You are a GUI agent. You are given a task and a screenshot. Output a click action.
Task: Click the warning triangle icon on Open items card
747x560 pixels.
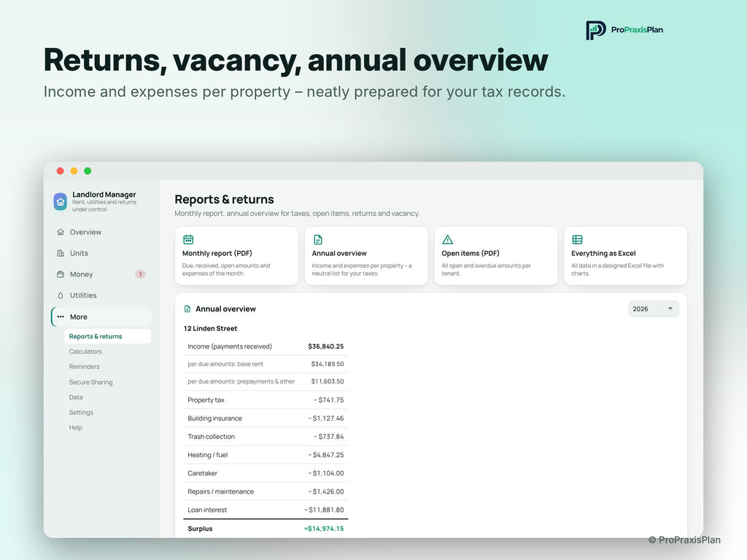[447, 239]
